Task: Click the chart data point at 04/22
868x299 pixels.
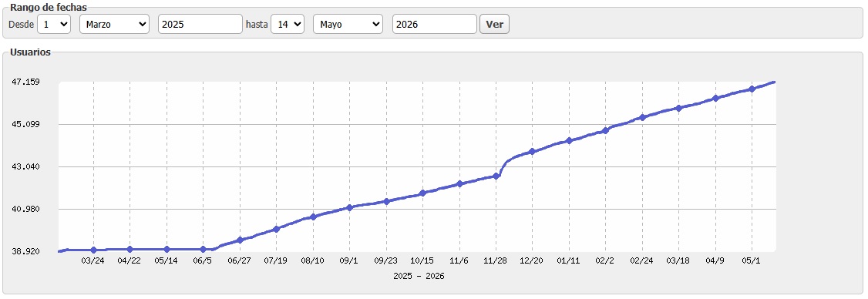Action: coord(130,250)
